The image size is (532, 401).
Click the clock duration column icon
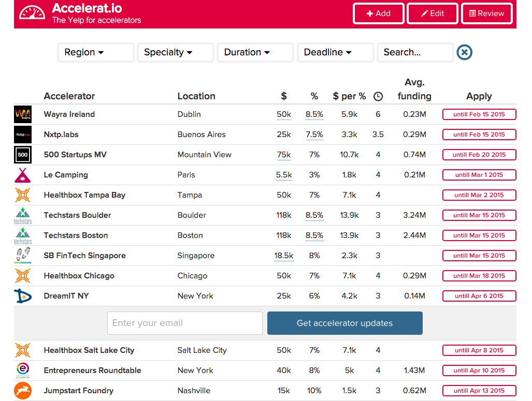point(378,96)
